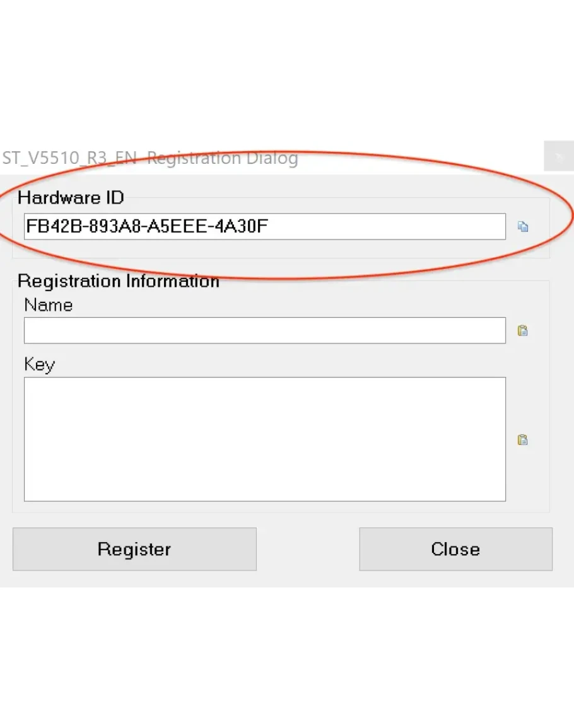Click the "Registration Information" group label

click(x=119, y=280)
